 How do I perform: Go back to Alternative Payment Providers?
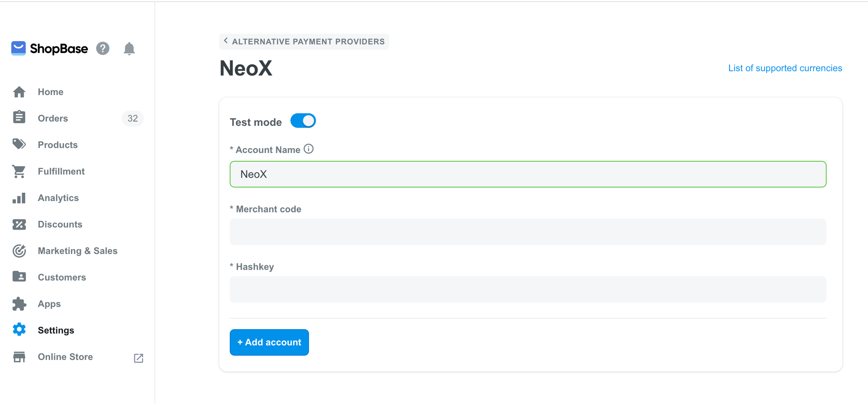click(304, 41)
